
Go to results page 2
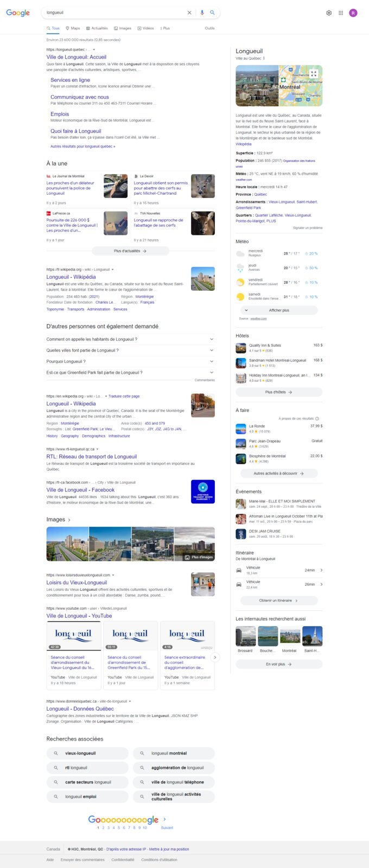point(103,828)
